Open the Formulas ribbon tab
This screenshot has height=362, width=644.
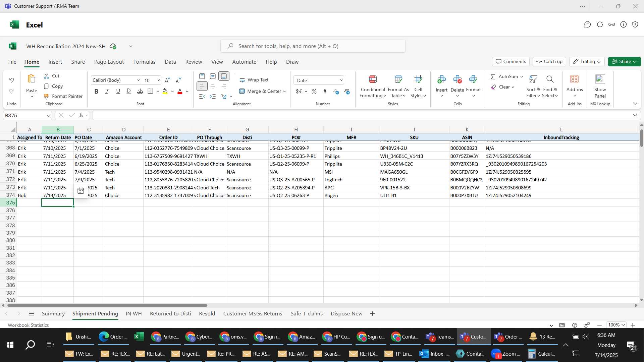pos(144,62)
